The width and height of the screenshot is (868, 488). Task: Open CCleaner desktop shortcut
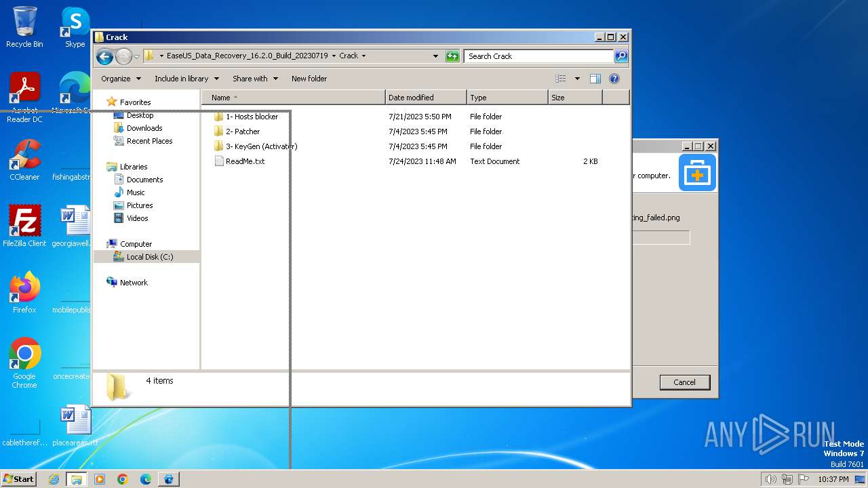(x=24, y=160)
